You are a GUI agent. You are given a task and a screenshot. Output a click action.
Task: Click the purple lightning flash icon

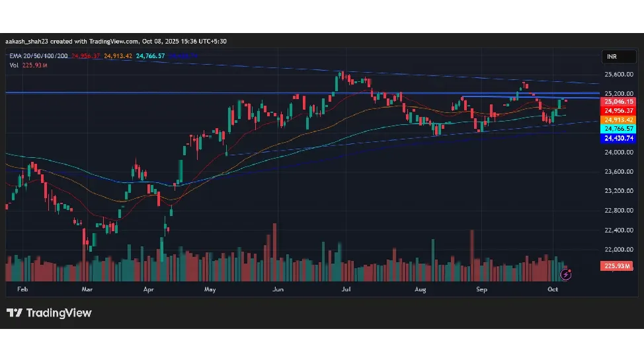(565, 273)
